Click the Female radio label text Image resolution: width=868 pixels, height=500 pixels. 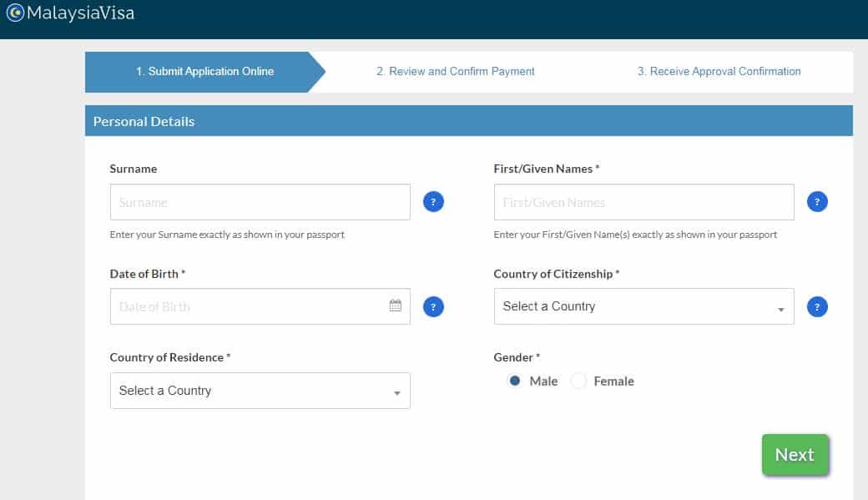tap(613, 381)
